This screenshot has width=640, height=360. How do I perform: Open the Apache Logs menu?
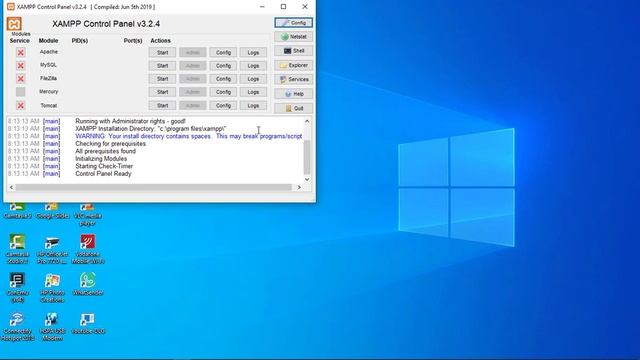(253, 52)
